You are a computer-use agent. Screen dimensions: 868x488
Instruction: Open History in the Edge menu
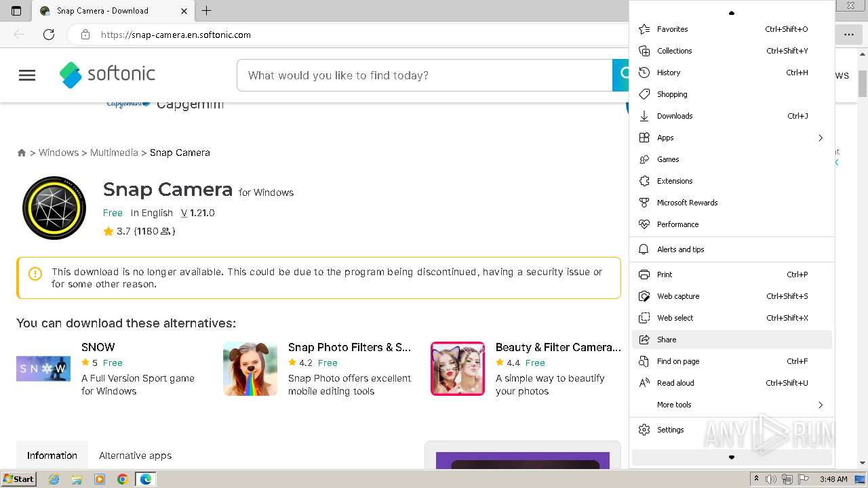pos(732,73)
